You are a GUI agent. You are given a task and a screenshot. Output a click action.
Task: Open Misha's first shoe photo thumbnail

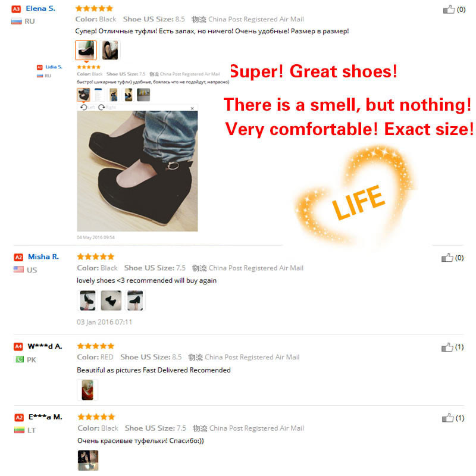tap(87, 300)
